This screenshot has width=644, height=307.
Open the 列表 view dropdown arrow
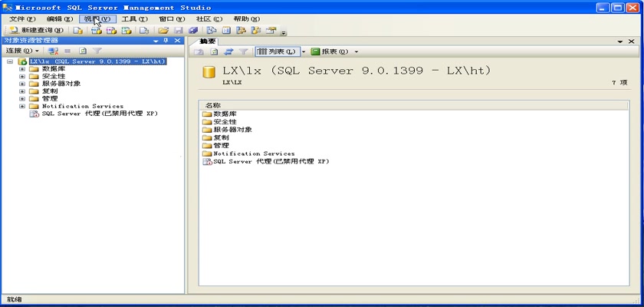[x=304, y=51]
